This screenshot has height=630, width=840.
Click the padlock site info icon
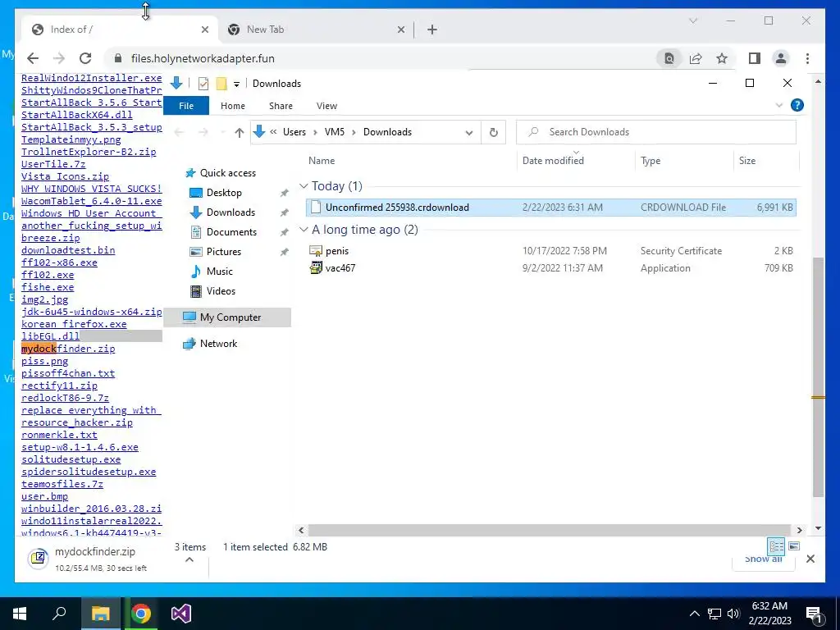[118, 58]
